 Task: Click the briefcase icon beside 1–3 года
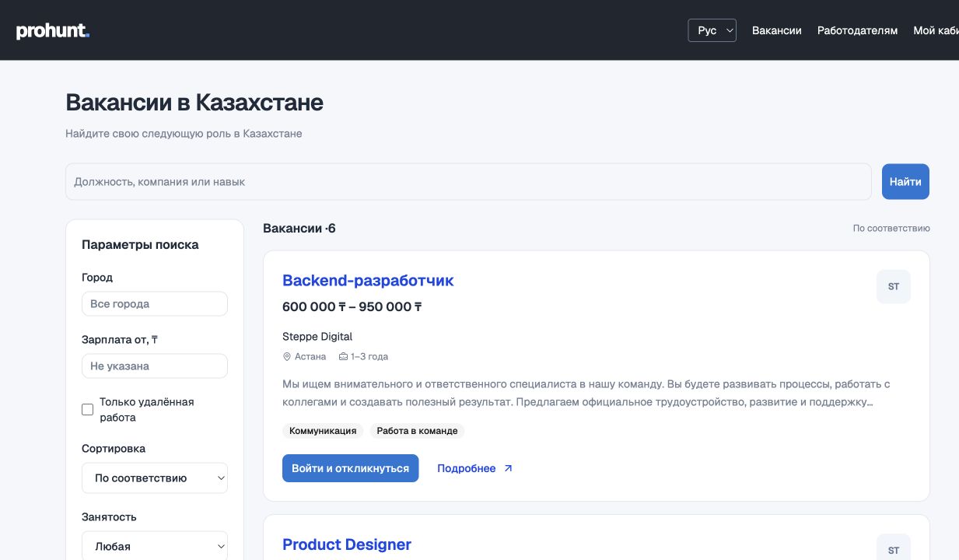pyautogui.click(x=343, y=357)
